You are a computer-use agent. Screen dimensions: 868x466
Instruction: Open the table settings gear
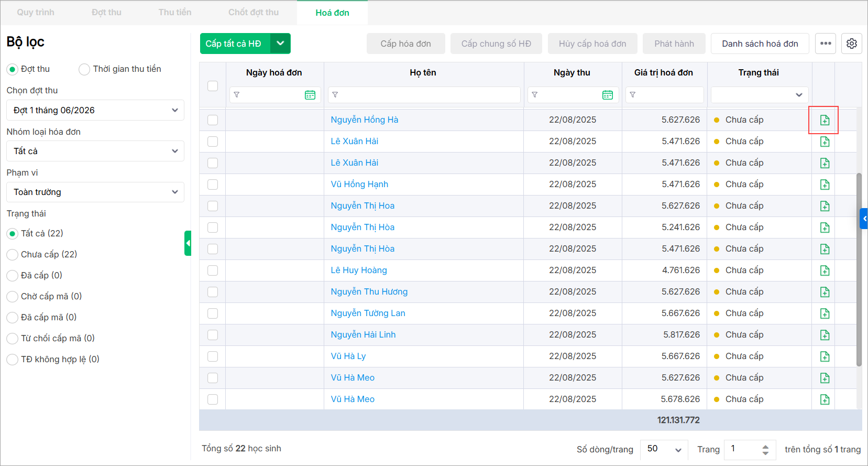tap(852, 44)
